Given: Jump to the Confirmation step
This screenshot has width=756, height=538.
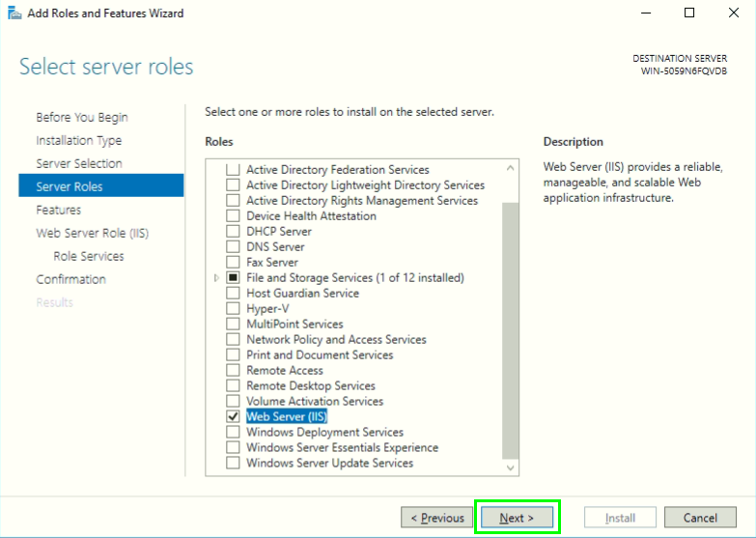Looking at the screenshot, I should 70,279.
